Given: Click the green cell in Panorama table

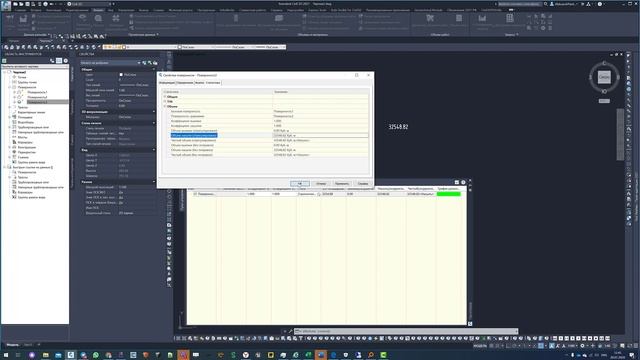Looking at the screenshot, I should (449, 194).
